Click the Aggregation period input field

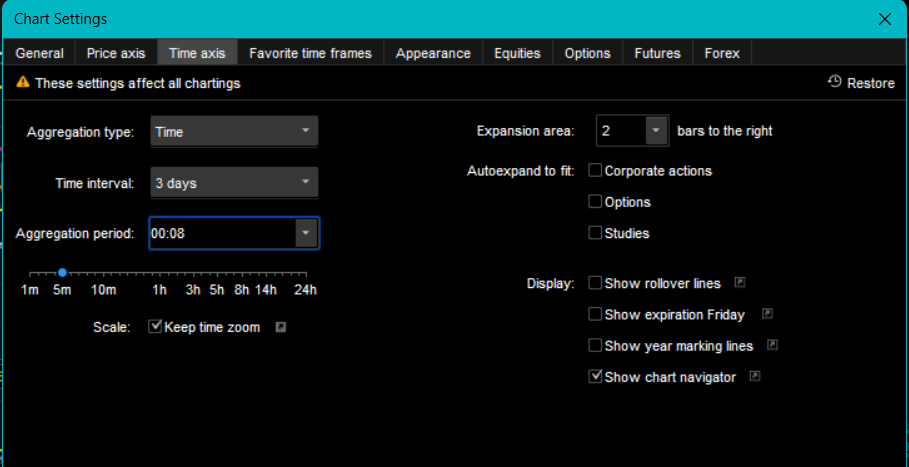220,233
